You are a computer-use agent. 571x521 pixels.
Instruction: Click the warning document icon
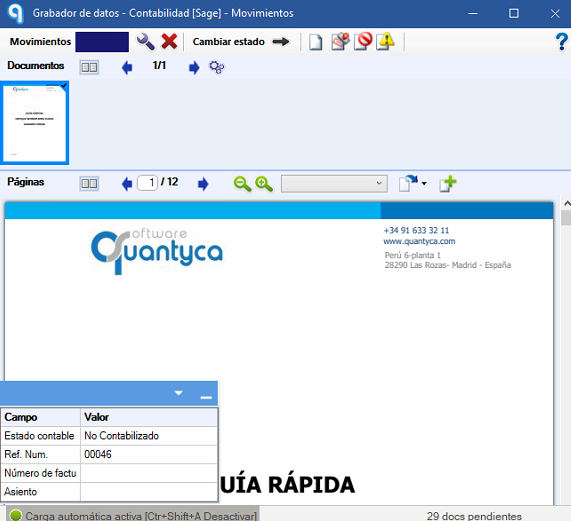coord(385,41)
